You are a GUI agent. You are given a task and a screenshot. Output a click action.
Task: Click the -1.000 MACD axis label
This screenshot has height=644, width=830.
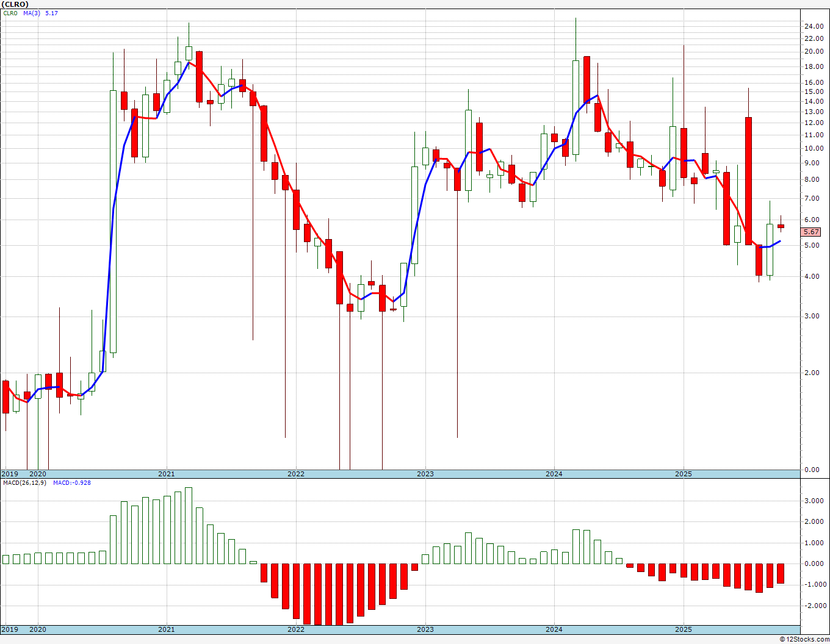814,585
